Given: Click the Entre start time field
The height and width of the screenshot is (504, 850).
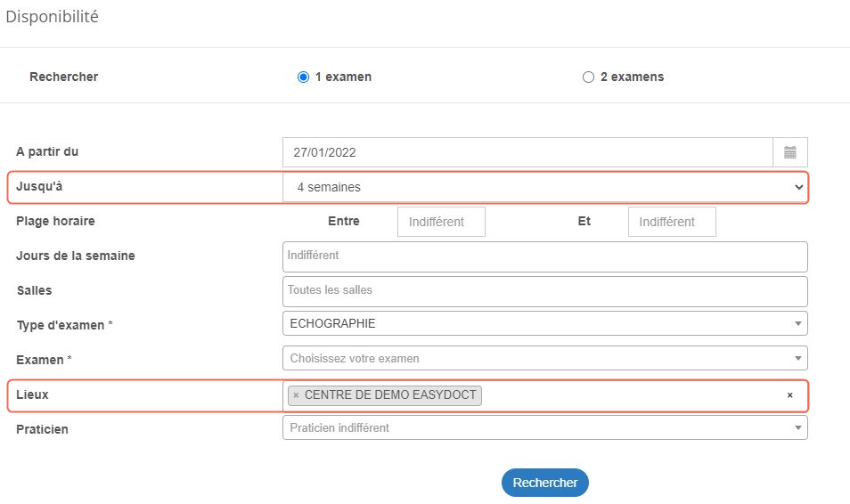Looking at the screenshot, I should (441, 222).
